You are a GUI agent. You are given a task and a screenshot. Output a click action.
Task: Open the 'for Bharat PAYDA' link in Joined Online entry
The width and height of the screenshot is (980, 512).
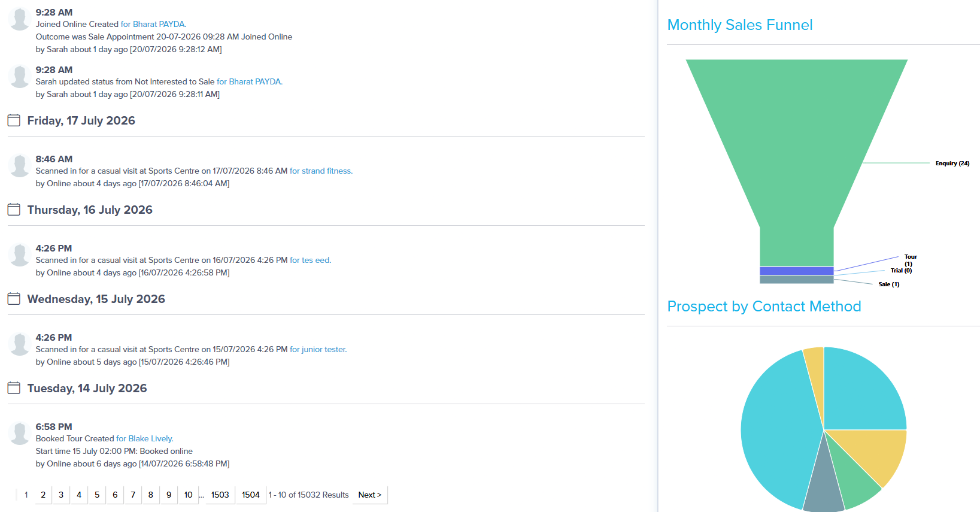coord(153,25)
